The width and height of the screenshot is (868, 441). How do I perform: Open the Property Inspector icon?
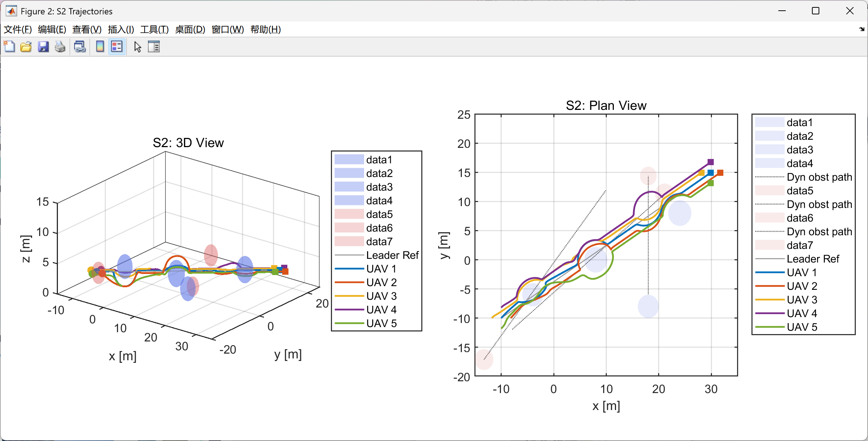[154, 47]
